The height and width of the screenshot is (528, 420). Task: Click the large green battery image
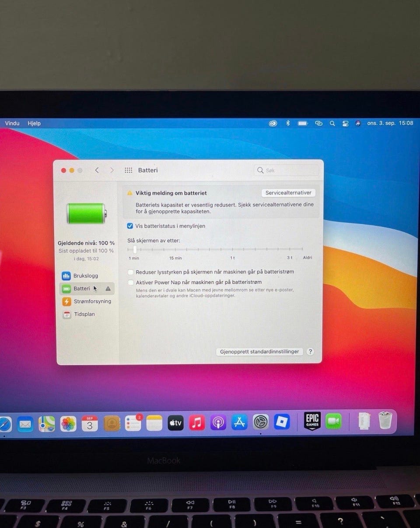pos(86,213)
